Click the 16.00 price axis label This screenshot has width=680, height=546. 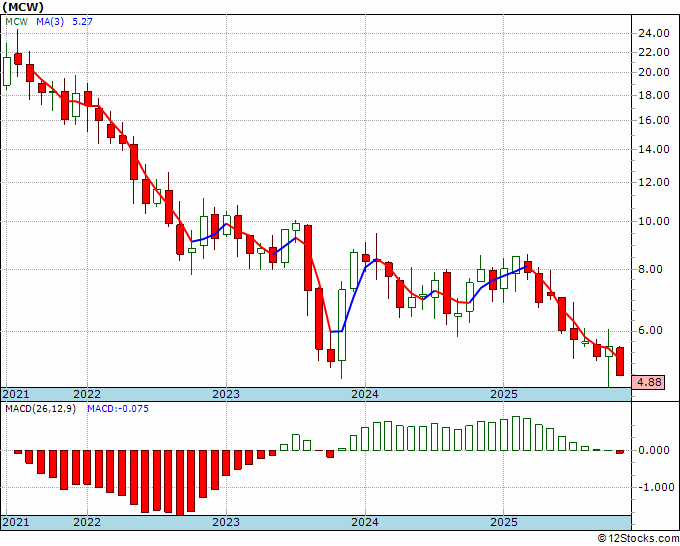[654, 120]
